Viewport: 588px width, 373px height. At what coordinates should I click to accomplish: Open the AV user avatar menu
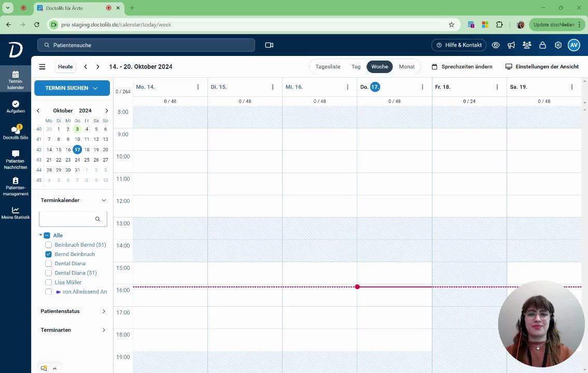574,45
